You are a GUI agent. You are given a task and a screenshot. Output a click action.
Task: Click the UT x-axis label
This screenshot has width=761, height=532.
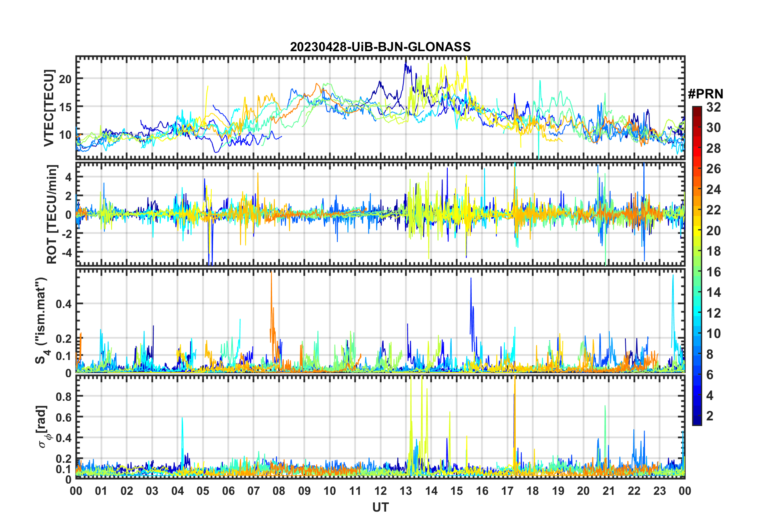[380, 508]
